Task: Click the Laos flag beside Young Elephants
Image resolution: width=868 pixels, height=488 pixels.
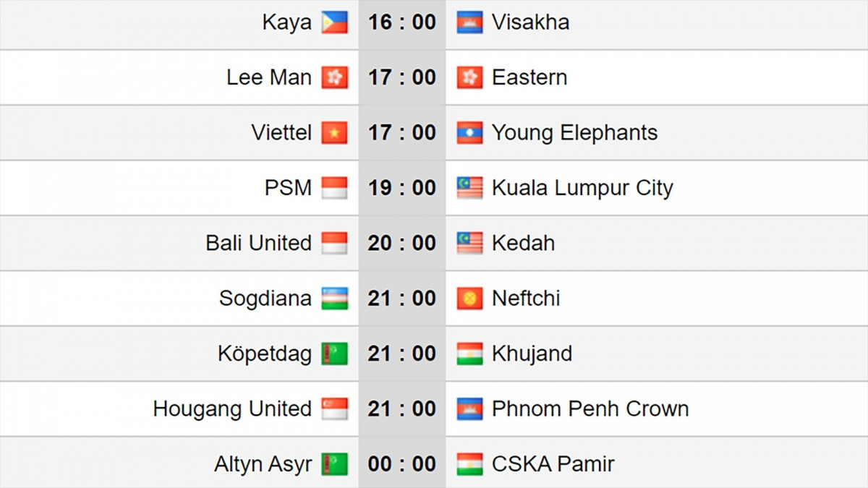Action: 469,133
